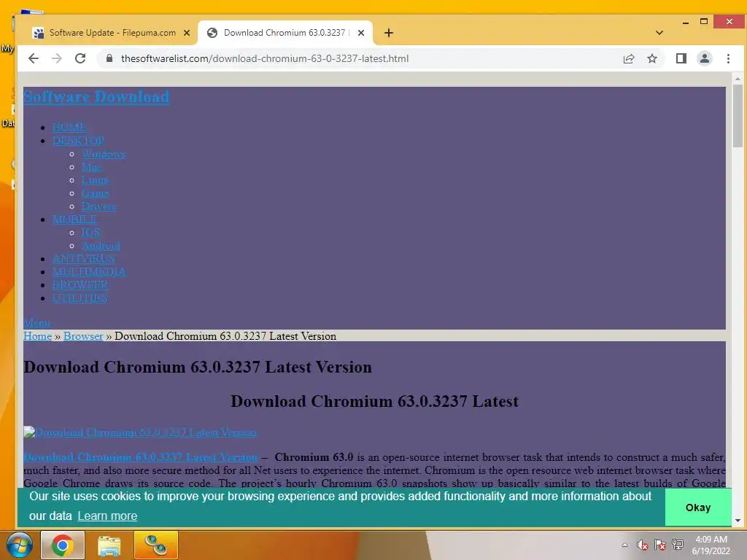747x560 pixels.
Task: Reload the current page
Action: (x=80, y=58)
